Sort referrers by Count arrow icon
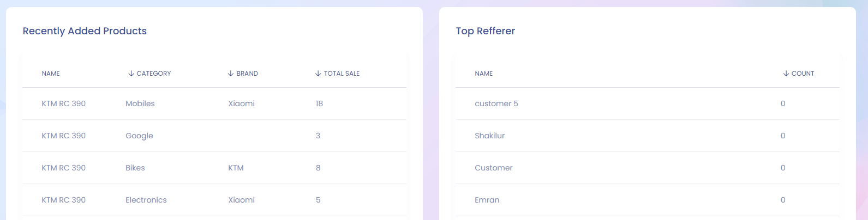This screenshot has width=868, height=220. tap(786, 74)
